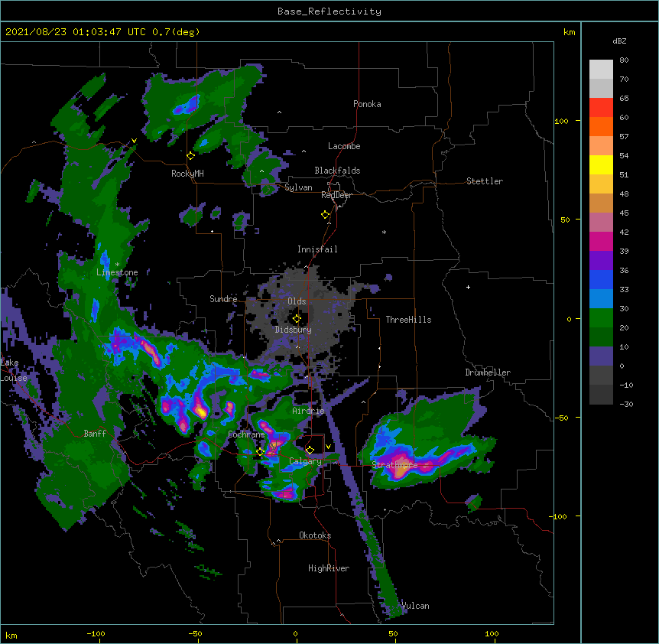Click the Lacombe label
Viewport: 659px width, 644px height.
point(344,146)
